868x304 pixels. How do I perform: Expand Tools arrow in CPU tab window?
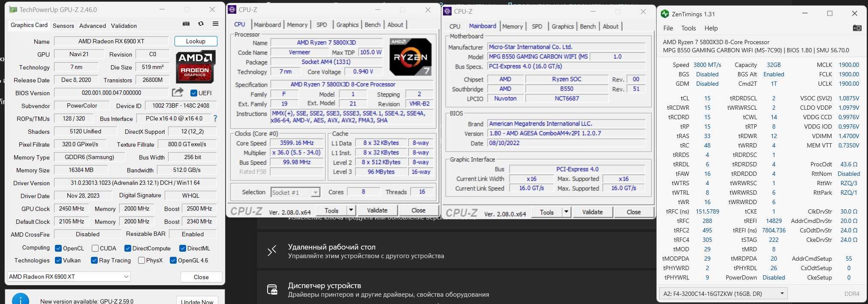coord(351,210)
